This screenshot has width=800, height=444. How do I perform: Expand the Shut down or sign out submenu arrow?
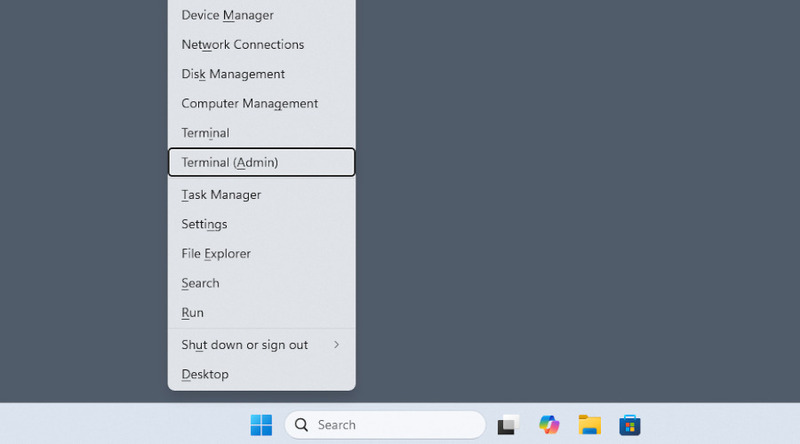click(x=336, y=345)
